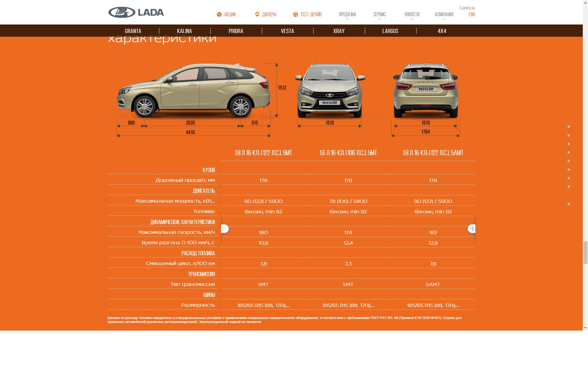Viewport: 588px width, 371px height.
Task: Expand the Компания menu
Action: (x=444, y=14)
